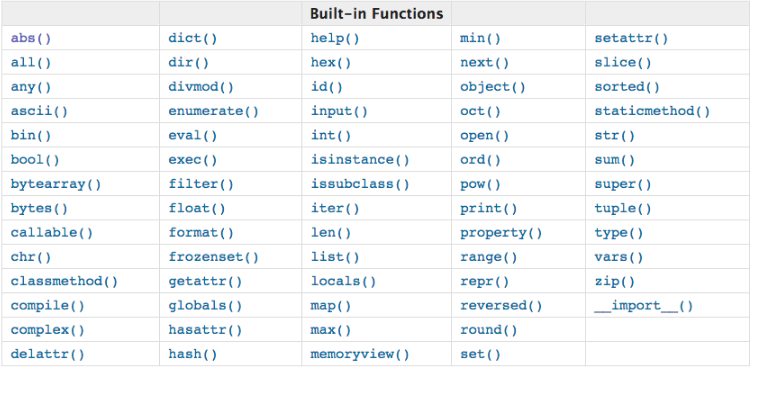Open the open() function link
Image resolution: width=765 pixels, height=399 pixels.
click(484, 135)
